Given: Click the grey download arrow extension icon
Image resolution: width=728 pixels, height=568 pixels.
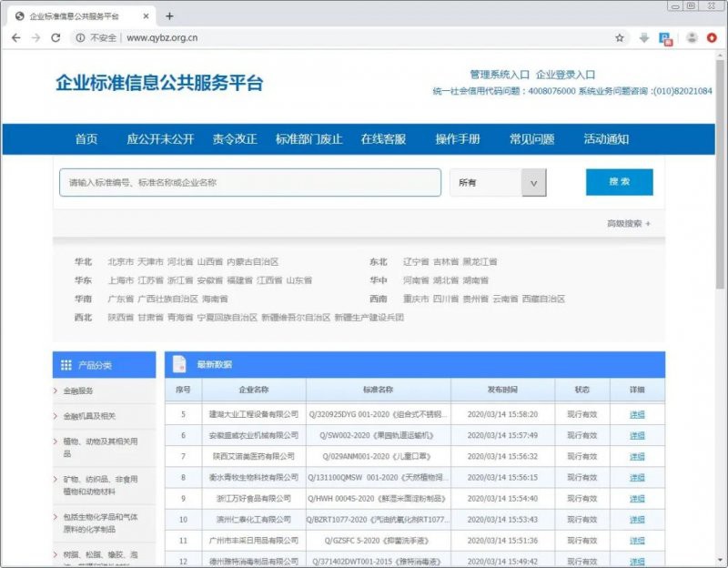Looking at the screenshot, I should click(644, 38).
